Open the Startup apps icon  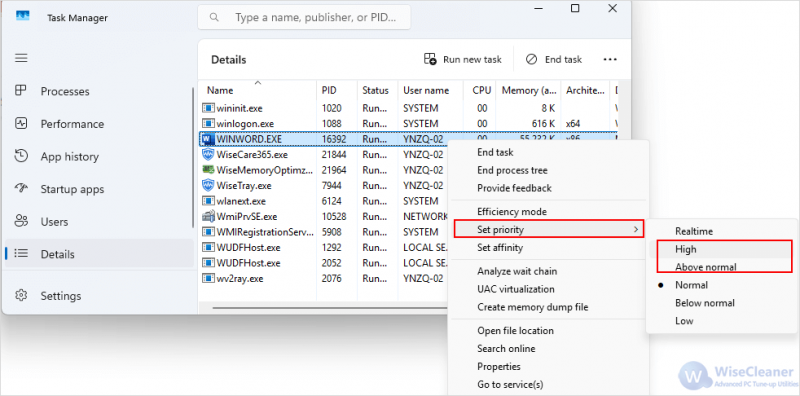(x=21, y=189)
